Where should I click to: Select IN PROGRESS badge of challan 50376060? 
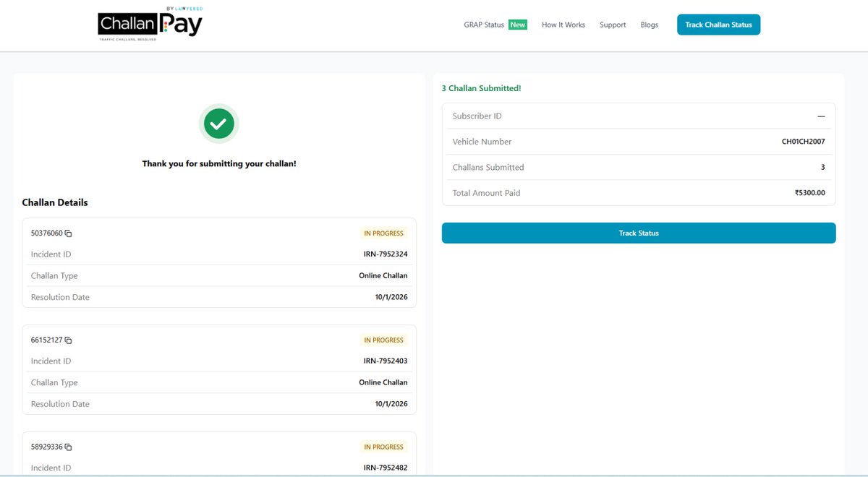pyautogui.click(x=383, y=233)
